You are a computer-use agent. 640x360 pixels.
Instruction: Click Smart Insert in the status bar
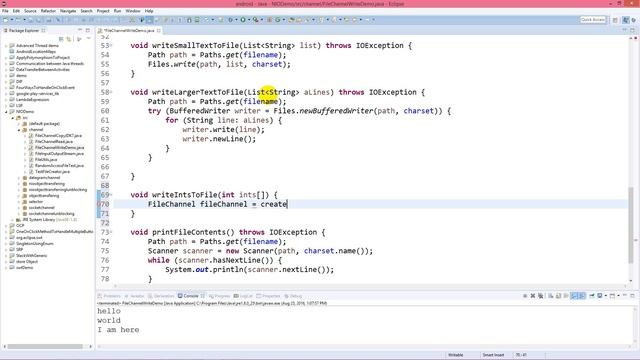(x=493, y=355)
